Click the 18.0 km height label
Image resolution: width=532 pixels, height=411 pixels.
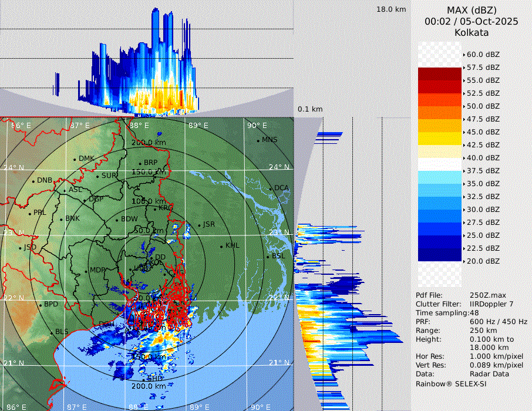pyautogui.click(x=391, y=9)
